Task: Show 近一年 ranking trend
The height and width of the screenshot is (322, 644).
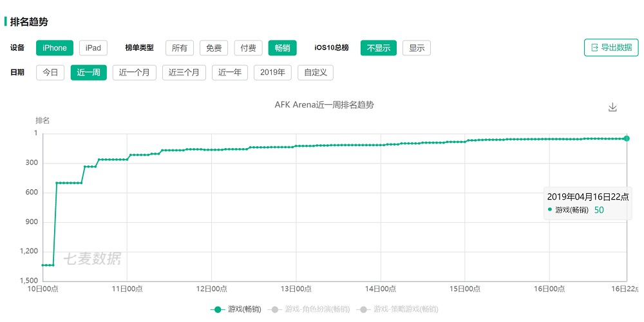Action: 230,72
